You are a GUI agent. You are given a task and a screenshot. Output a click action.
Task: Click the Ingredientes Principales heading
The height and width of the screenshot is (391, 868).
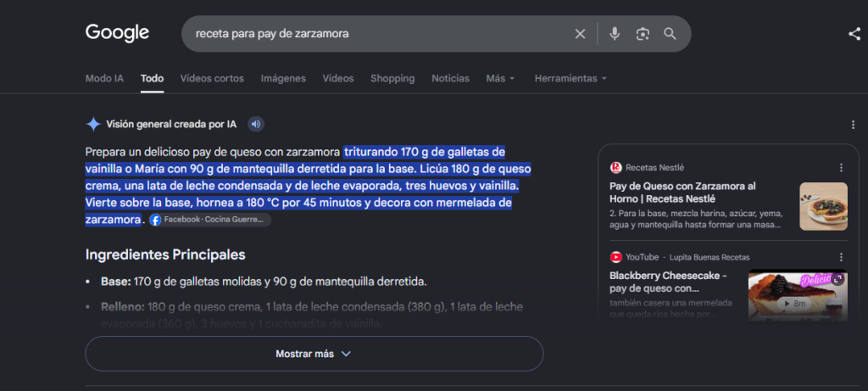pyautogui.click(x=165, y=254)
